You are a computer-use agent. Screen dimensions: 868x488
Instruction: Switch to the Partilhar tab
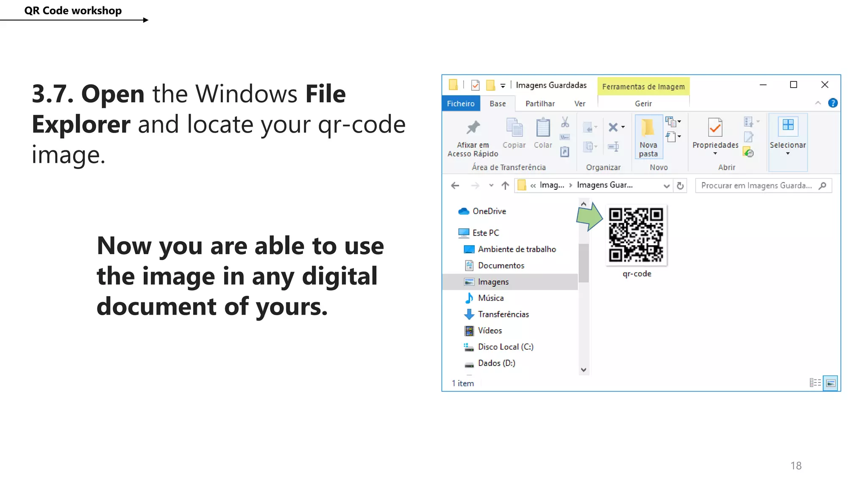pyautogui.click(x=540, y=103)
